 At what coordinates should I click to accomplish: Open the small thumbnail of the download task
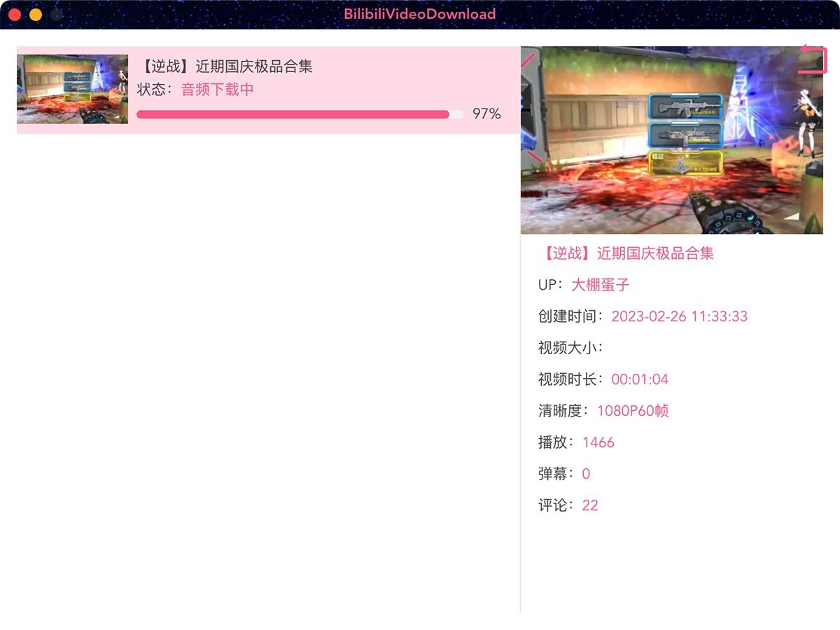(72, 90)
